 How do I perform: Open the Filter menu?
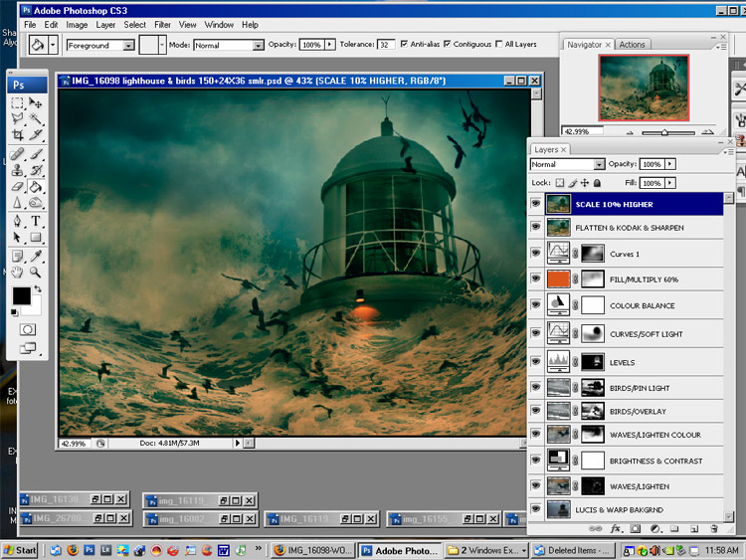[x=162, y=25]
